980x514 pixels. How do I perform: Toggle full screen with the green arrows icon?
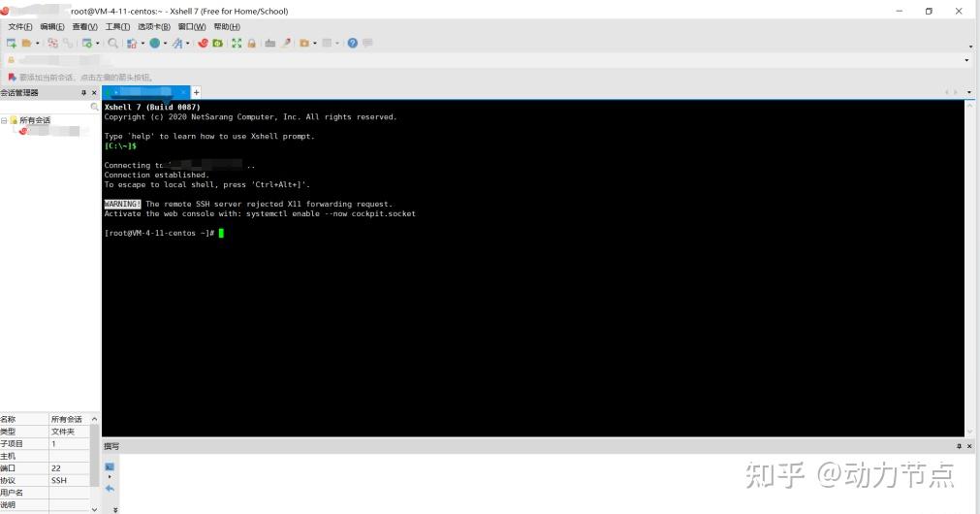pos(237,43)
